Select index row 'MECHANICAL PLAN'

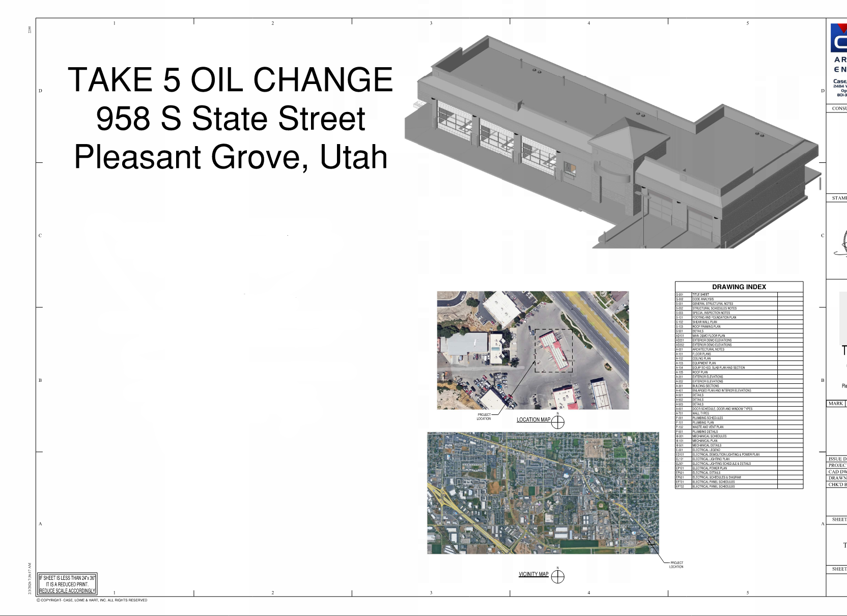[x=739, y=441]
